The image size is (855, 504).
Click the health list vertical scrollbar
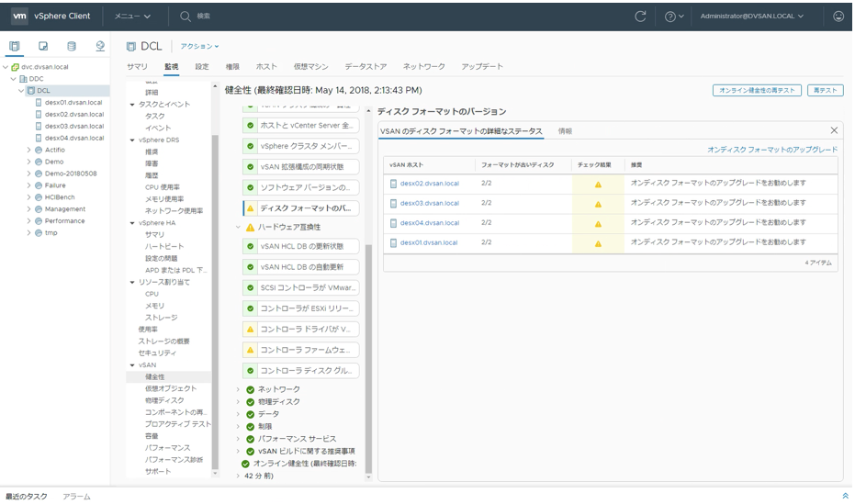(x=368, y=360)
